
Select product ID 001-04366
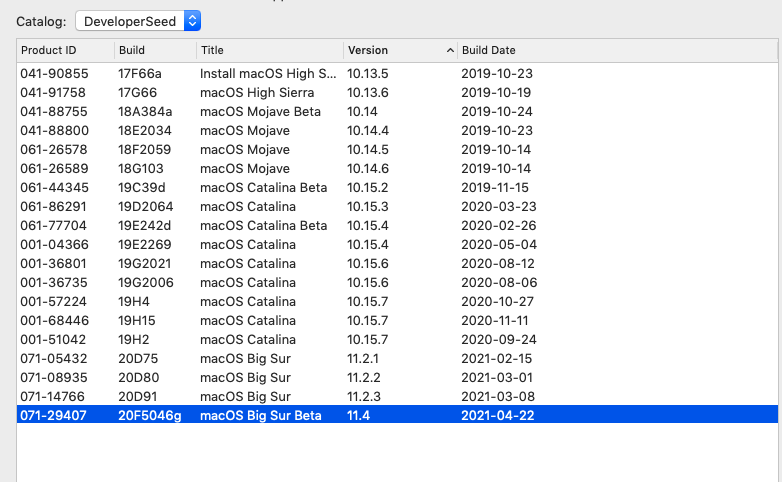pos(54,244)
